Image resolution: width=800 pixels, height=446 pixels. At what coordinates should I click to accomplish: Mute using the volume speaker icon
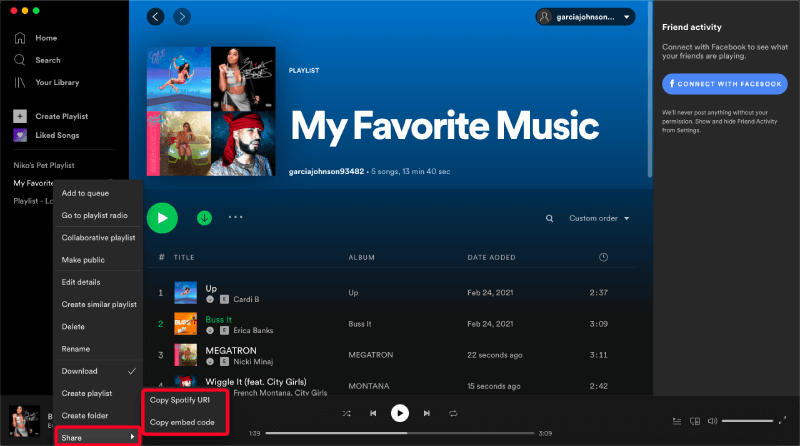(x=712, y=421)
